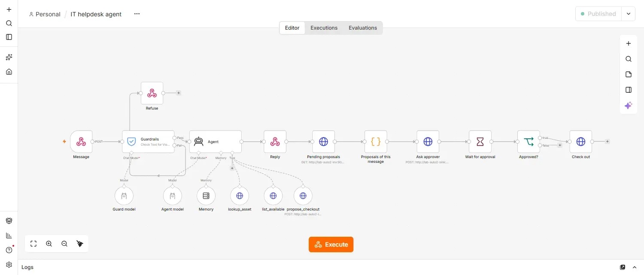Viewport: 644px width, 275px height.
Task: Select the Ask approver HTTP node
Action: [x=428, y=141]
